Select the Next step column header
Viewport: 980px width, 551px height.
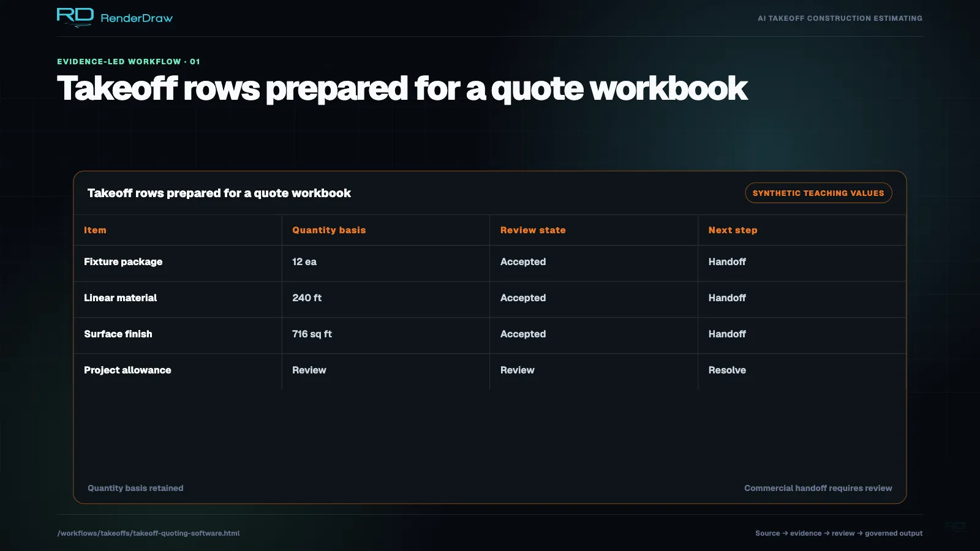click(733, 230)
